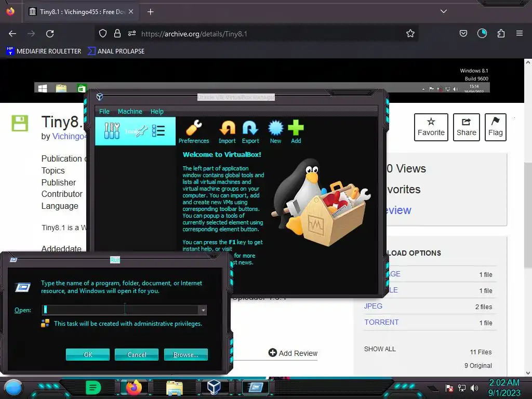Click the Import appliance icon

click(x=227, y=131)
